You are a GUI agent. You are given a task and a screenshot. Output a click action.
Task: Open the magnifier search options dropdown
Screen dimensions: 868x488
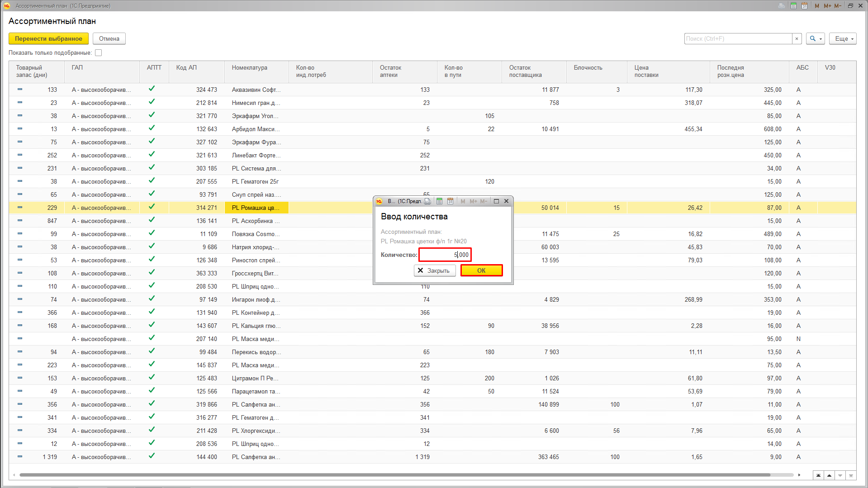[x=816, y=39]
